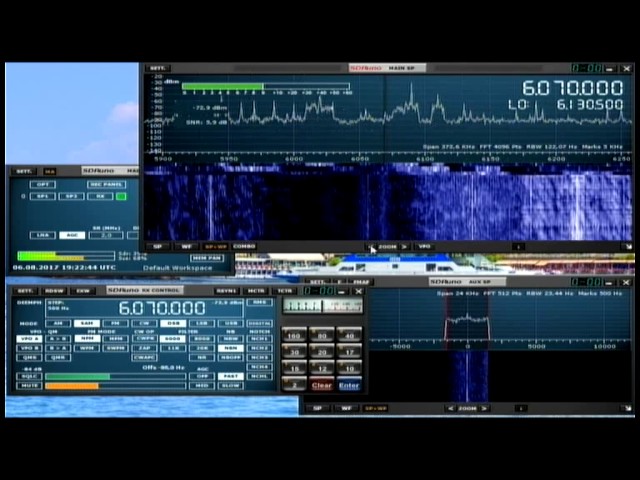Click the QMS quick memory save button
The height and width of the screenshot is (480, 640).
29,358
